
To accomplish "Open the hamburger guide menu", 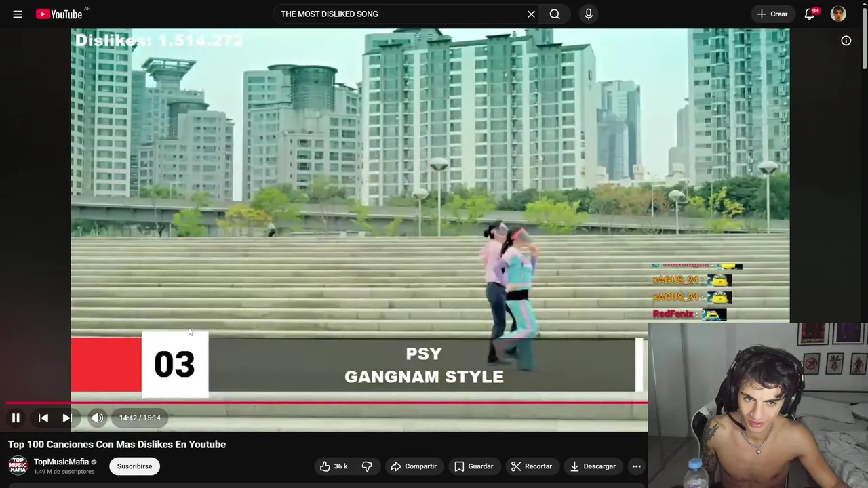I will 18,14.
